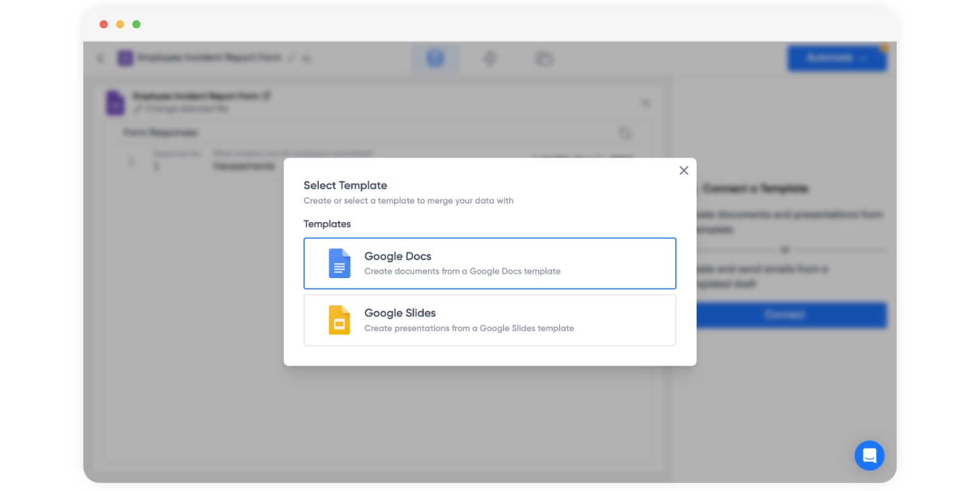
Task: Click the purple form icon in header
Action: click(x=126, y=58)
